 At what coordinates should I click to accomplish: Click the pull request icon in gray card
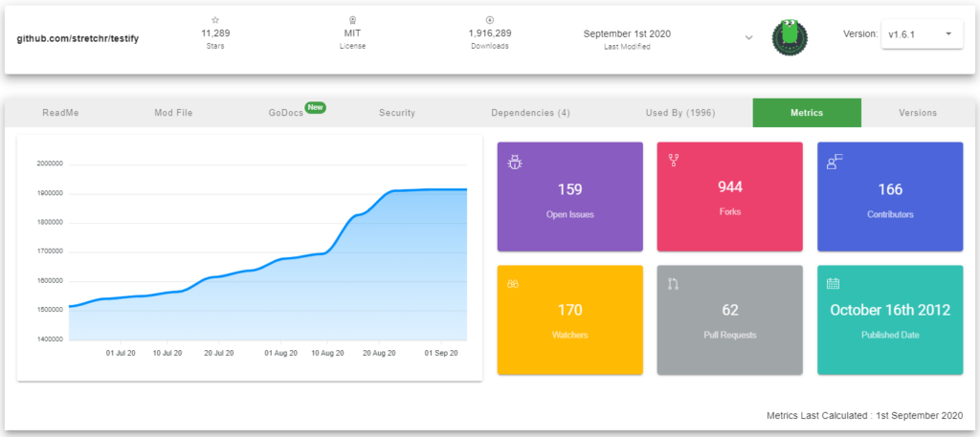674,284
